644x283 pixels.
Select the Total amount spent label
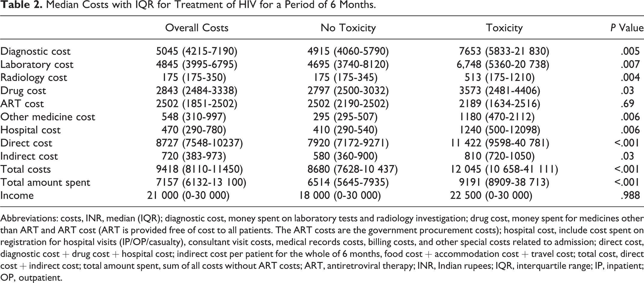pyautogui.click(x=45, y=182)
